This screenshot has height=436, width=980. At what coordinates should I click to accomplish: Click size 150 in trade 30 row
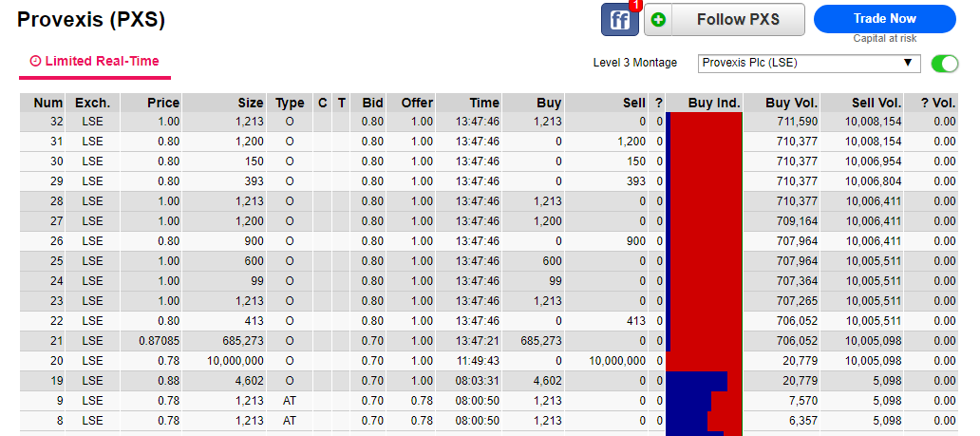254,161
